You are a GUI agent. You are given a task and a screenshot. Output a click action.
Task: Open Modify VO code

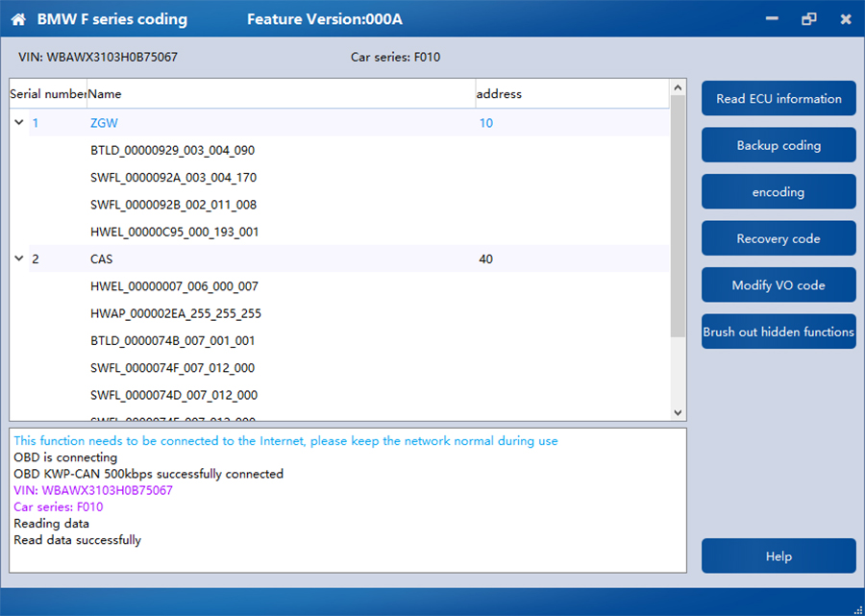point(778,285)
